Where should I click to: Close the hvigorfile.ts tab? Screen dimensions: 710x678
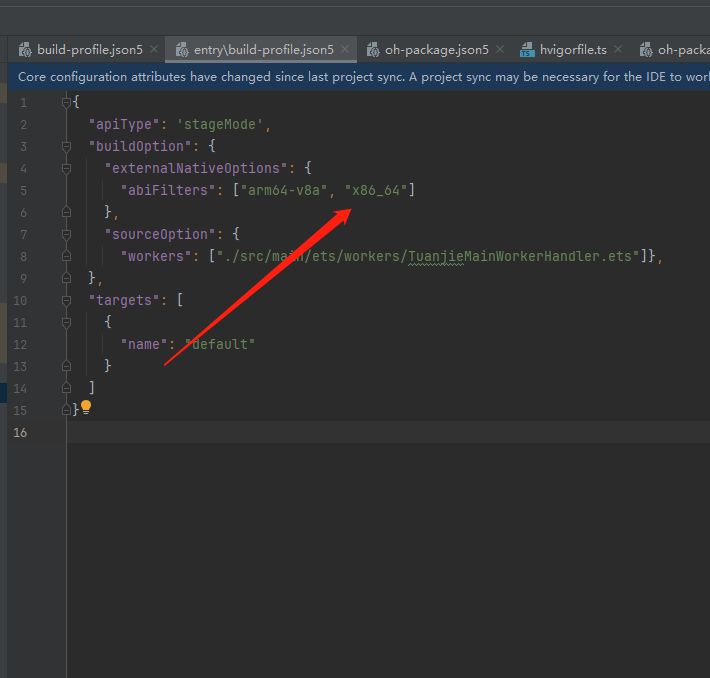(x=618, y=49)
